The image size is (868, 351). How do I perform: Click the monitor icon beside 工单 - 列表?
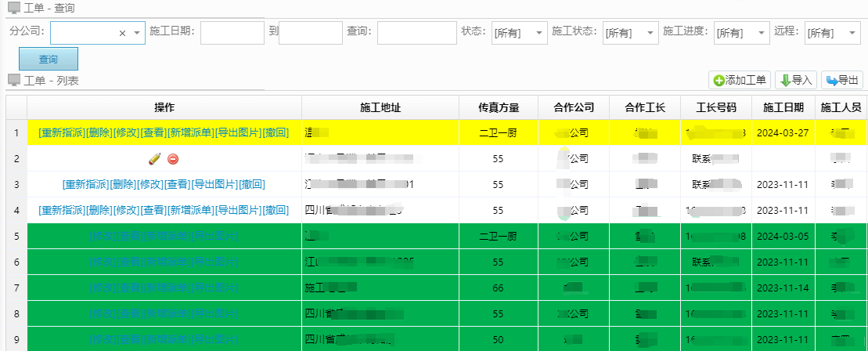click(14, 81)
